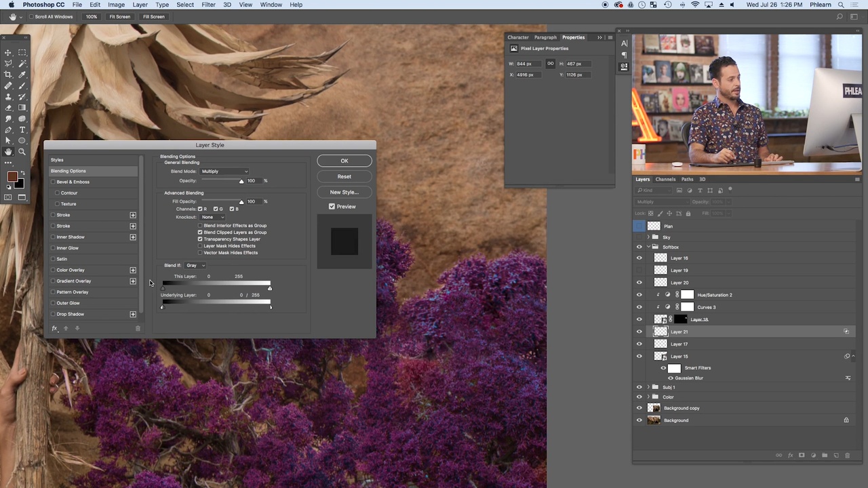Image resolution: width=868 pixels, height=488 pixels.
Task: Expand the Sky layer group
Action: tap(648, 237)
